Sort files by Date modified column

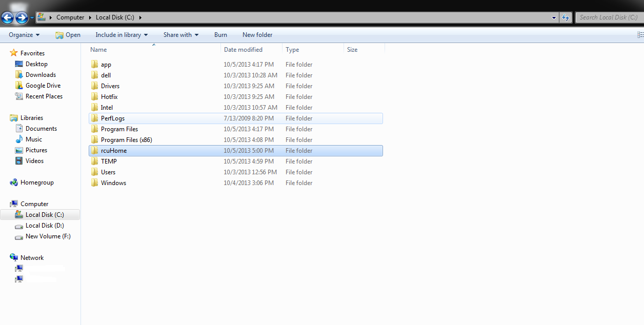pos(244,49)
